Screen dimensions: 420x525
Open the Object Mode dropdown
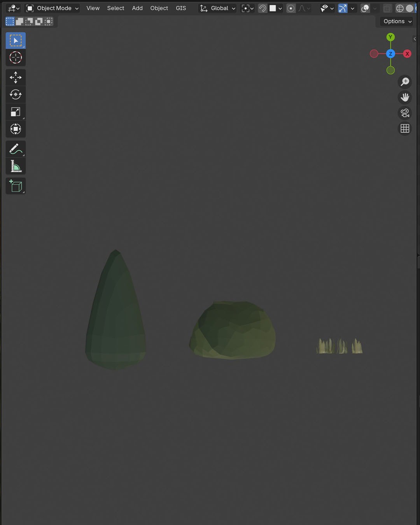pos(52,8)
